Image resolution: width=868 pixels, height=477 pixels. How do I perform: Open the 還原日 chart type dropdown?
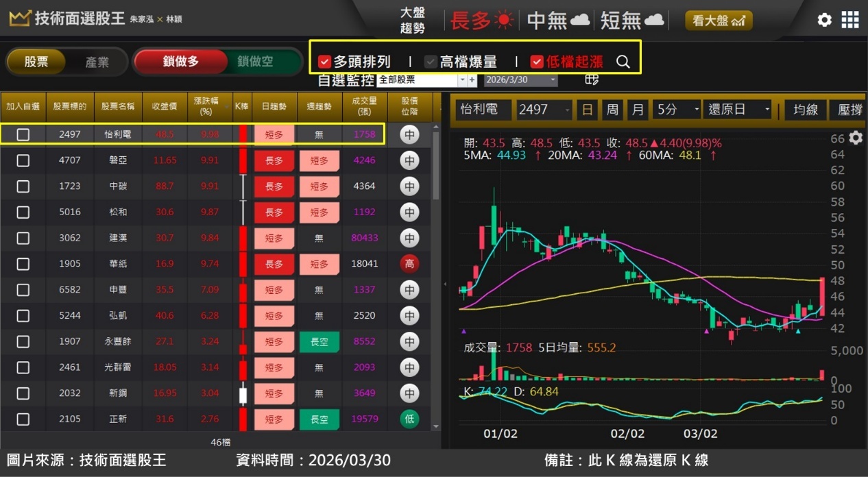(x=738, y=110)
